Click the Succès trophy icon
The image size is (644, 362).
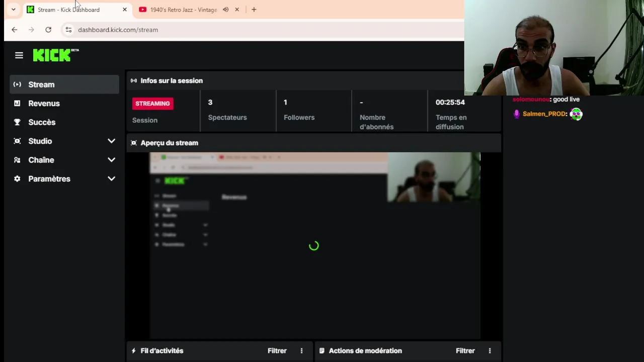click(x=17, y=122)
